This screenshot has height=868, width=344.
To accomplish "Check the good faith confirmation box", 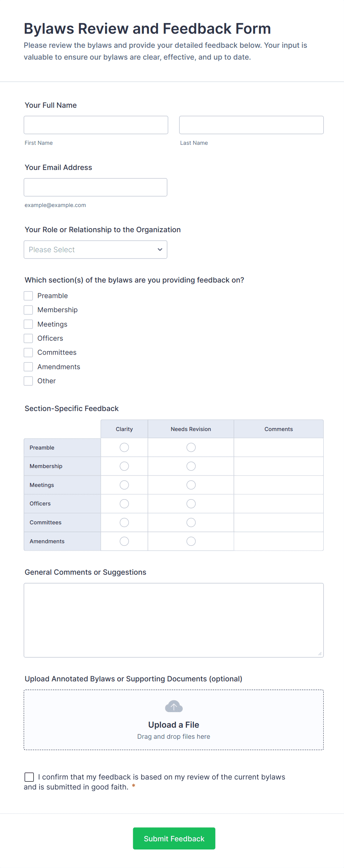I will pyautogui.click(x=29, y=777).
